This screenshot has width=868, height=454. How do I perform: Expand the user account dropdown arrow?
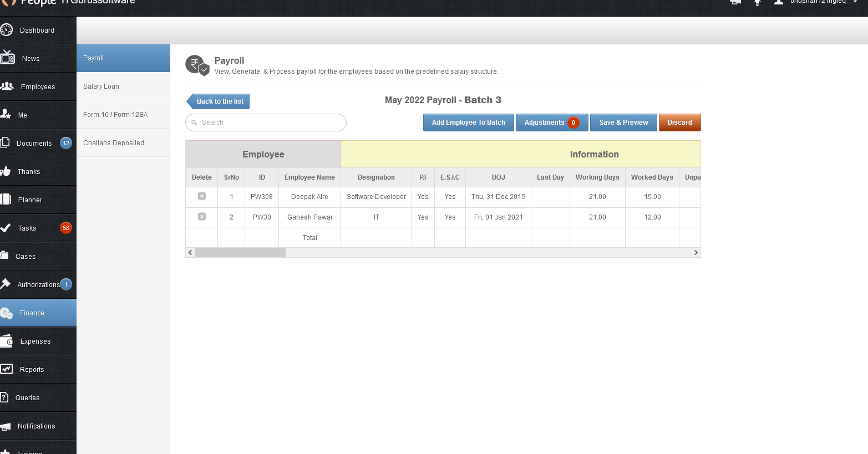click(855, 2)
